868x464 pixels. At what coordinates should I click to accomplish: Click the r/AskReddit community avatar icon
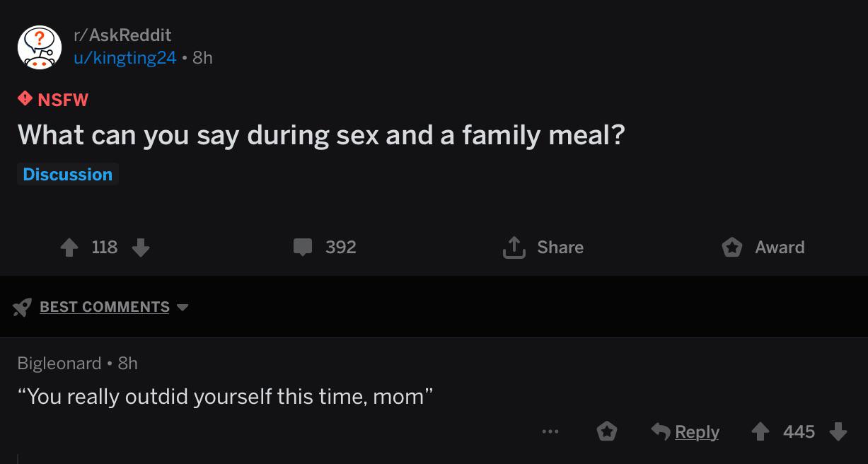40,47
